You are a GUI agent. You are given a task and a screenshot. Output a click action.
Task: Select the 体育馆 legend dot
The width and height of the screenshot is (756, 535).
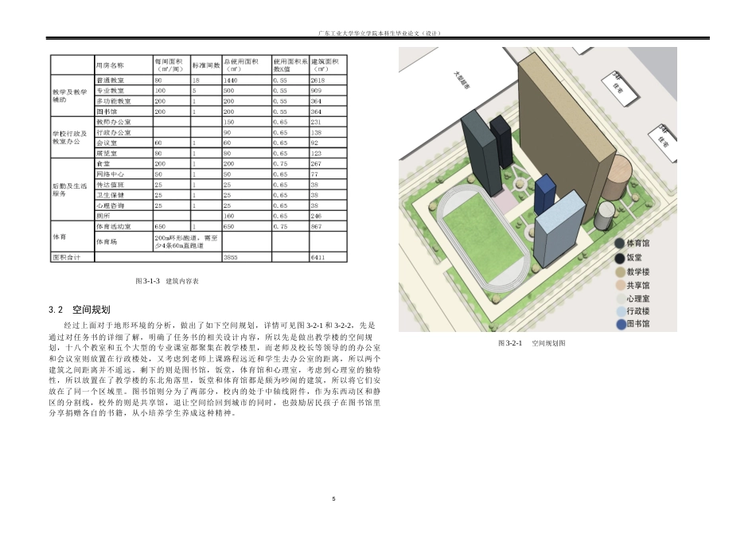619,244
